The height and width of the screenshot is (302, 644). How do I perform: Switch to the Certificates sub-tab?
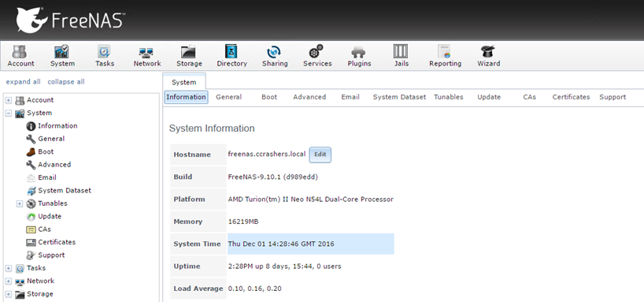tap(571, 97)
